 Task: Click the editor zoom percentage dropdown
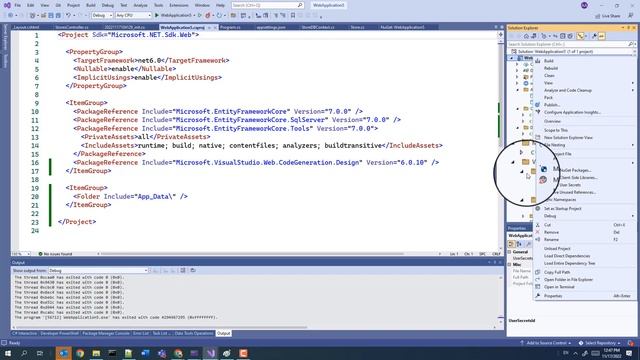[21, 254]
